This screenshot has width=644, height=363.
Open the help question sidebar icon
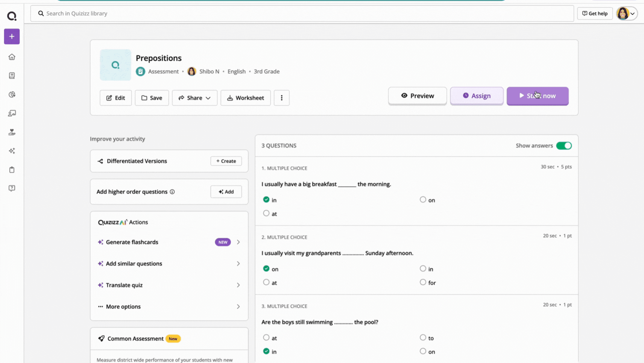pos(12,188)
